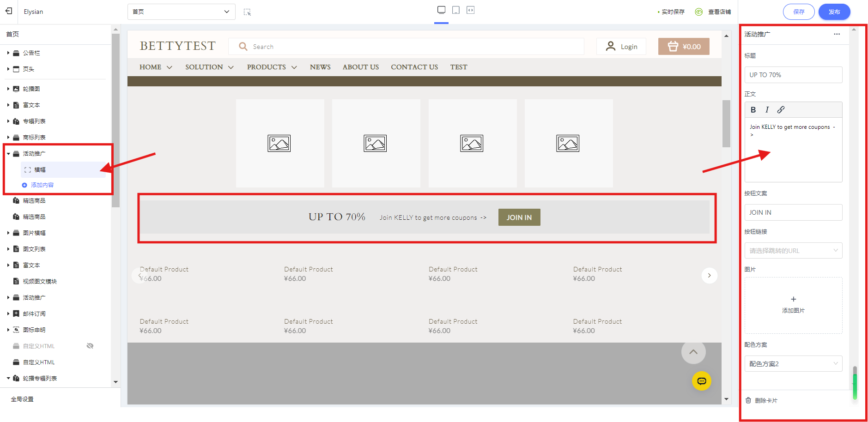Collapse the 活动推广 section in sidebar
The height and width of the screenshot is (422, 868).
click(x=8, y=154)
